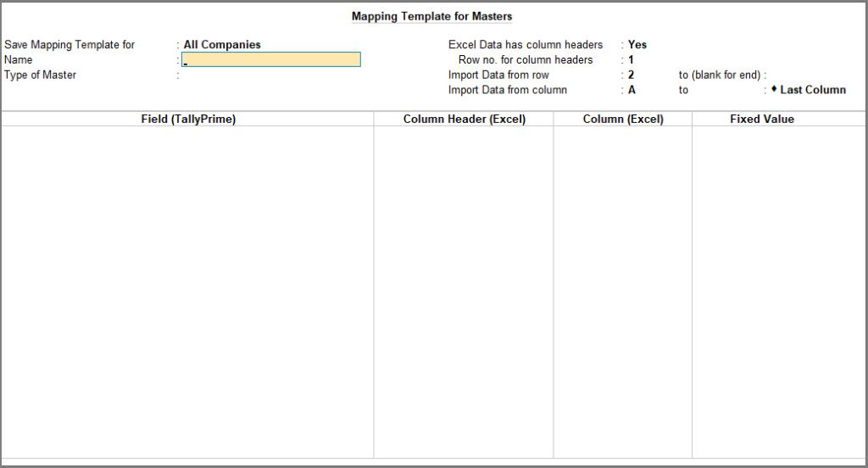Click the 'Column Header (Excel)' header
The width and height of the screenshot is (868, 468).
[x=465, y=119]
